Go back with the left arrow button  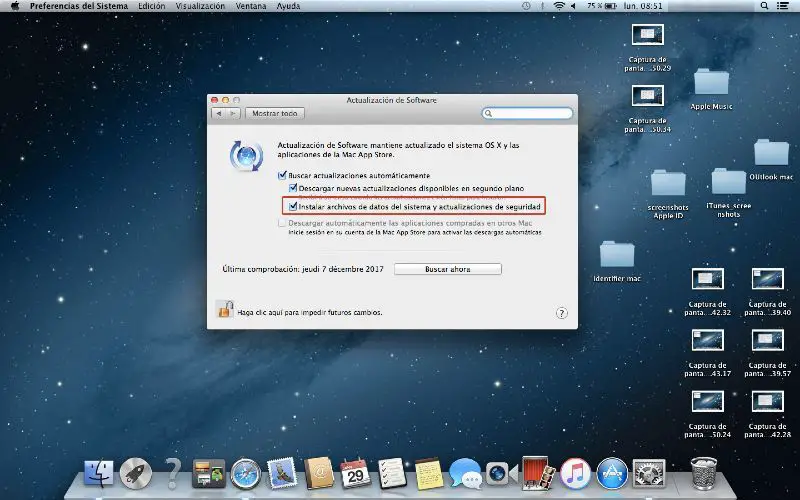pos(218,113)
